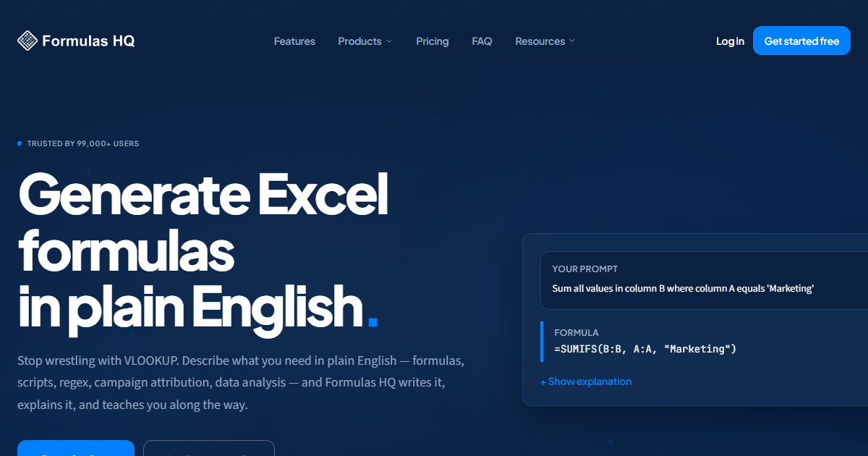Select the SUMIFS formula text
Viewport: 868px width, 456px height.
click(645, 350)
